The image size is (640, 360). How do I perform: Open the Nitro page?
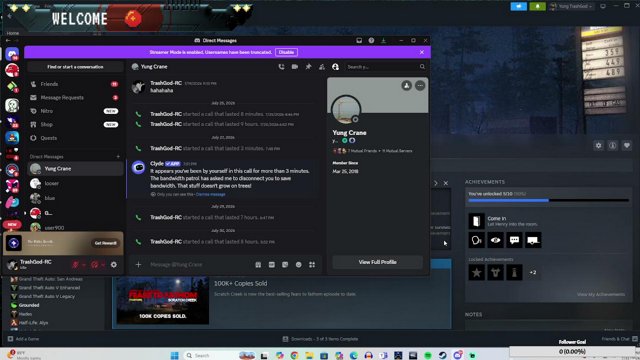(75, 111)
